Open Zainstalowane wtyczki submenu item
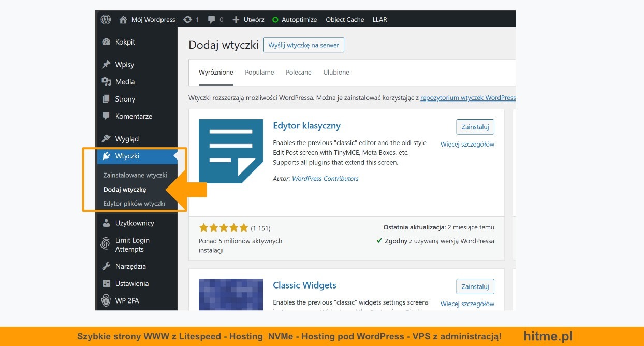 135,175
